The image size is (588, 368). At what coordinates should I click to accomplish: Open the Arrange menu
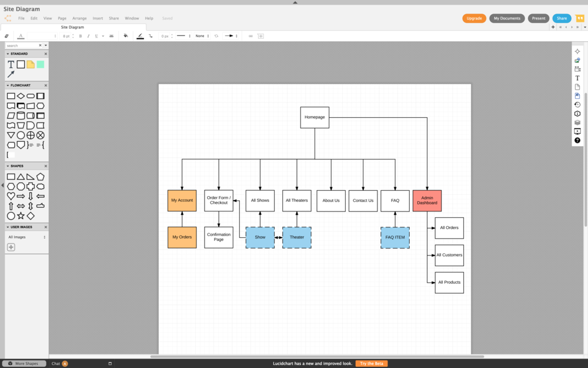pos(79,18)
